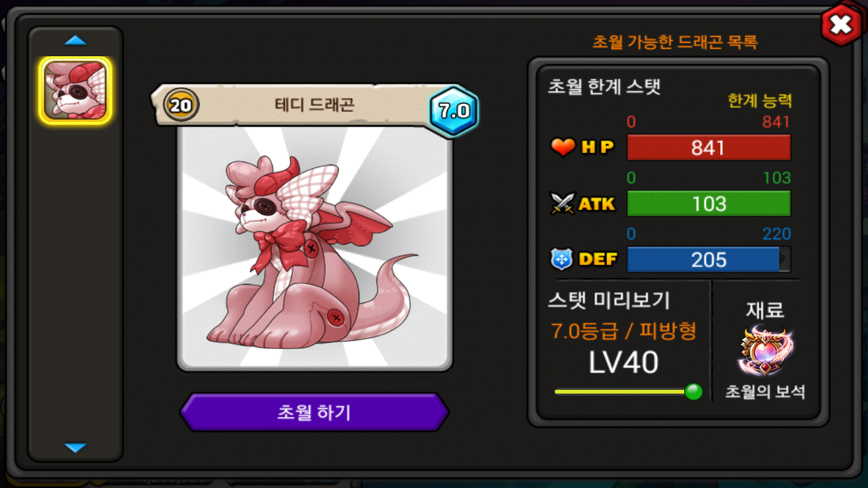Select the Teddy Dragon thumbnail in the list
Viewport: 868px width, 488px height.
pos(75,90)
